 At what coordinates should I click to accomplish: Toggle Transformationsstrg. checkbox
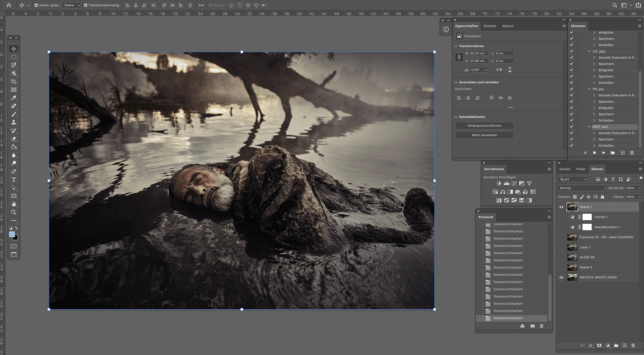pos(86,5)
